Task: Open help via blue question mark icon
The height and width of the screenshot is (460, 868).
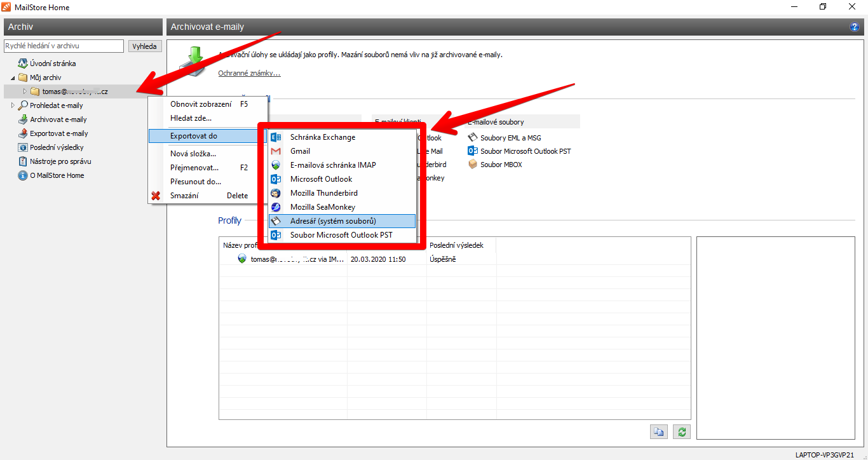Action: [854, 27]
